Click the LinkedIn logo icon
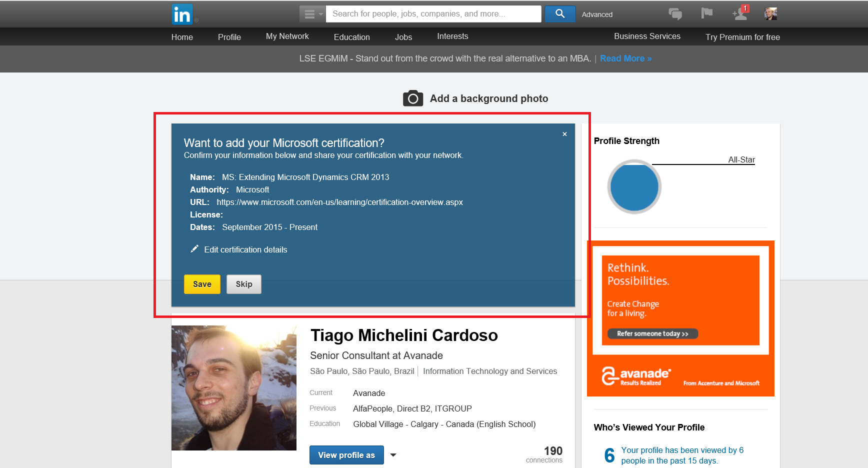 [x=181, y=14]
